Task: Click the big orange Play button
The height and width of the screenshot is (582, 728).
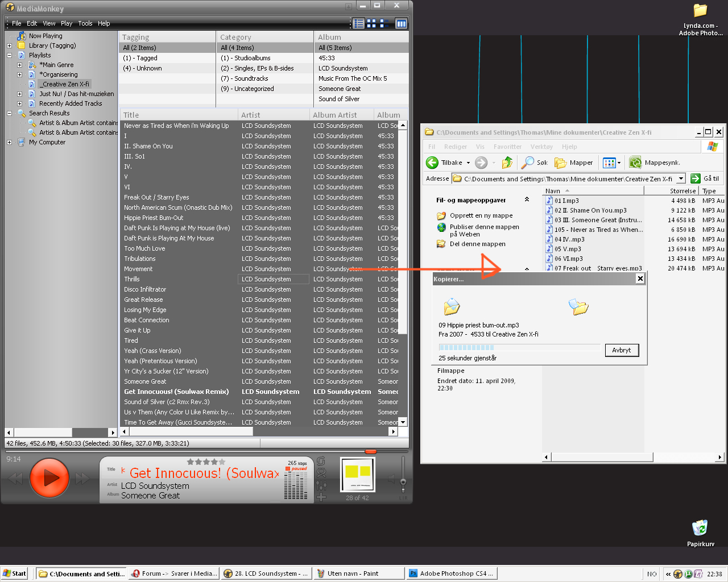Action: [x=49, y=478]
